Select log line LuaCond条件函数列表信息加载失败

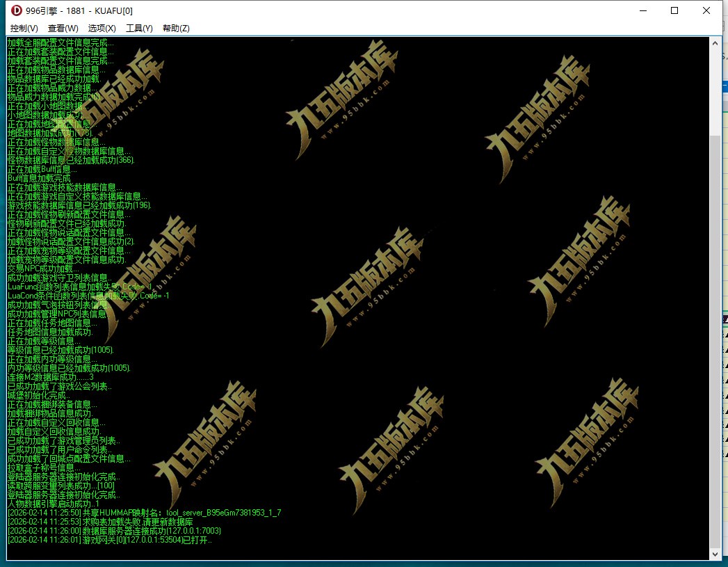88,296
